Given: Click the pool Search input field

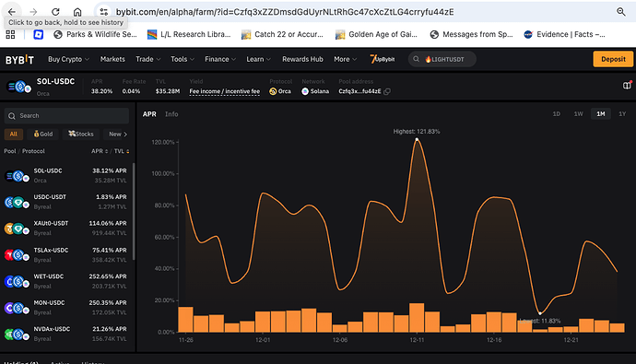Looking at the screenshot, I should (66, 116).
